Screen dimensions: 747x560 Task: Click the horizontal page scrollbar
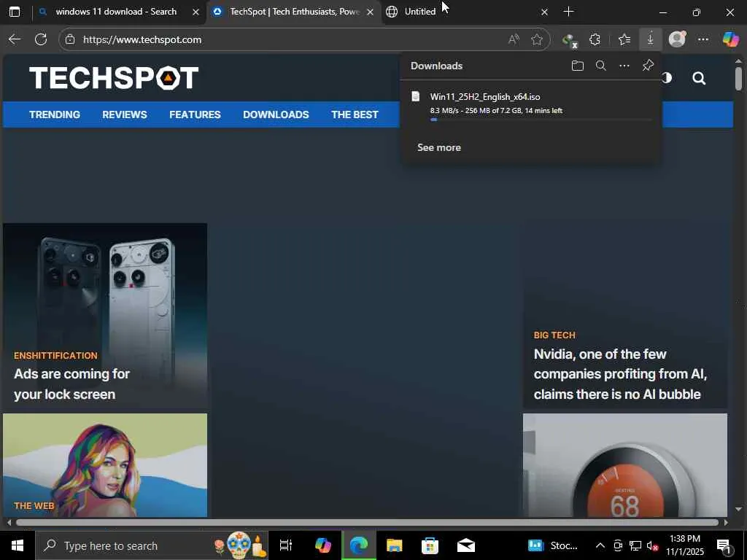367,522
